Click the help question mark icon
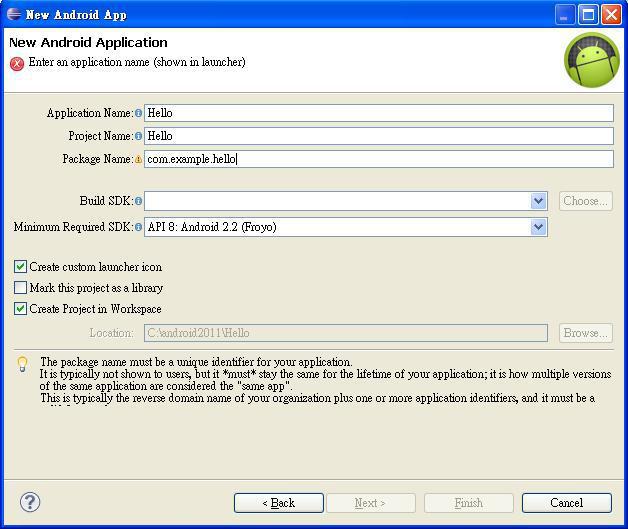 coord(30,502)
